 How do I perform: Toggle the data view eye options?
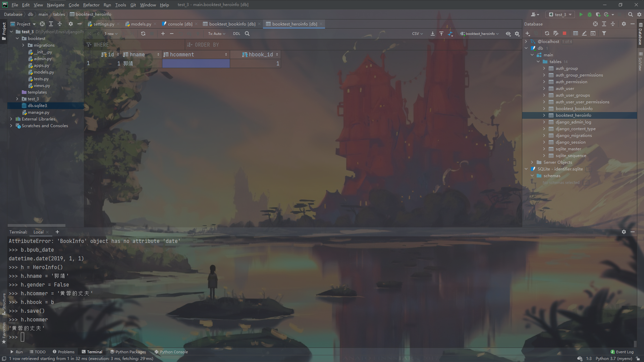(x=508, y=34)
